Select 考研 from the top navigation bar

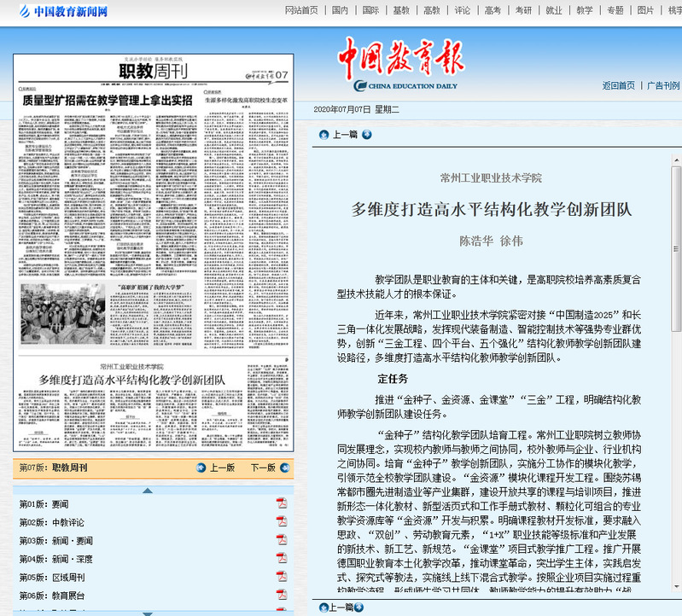point(523,10)
